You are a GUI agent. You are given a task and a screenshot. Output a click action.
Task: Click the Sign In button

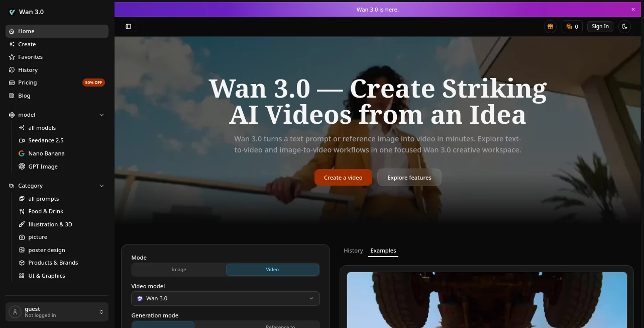click(600, 27)
